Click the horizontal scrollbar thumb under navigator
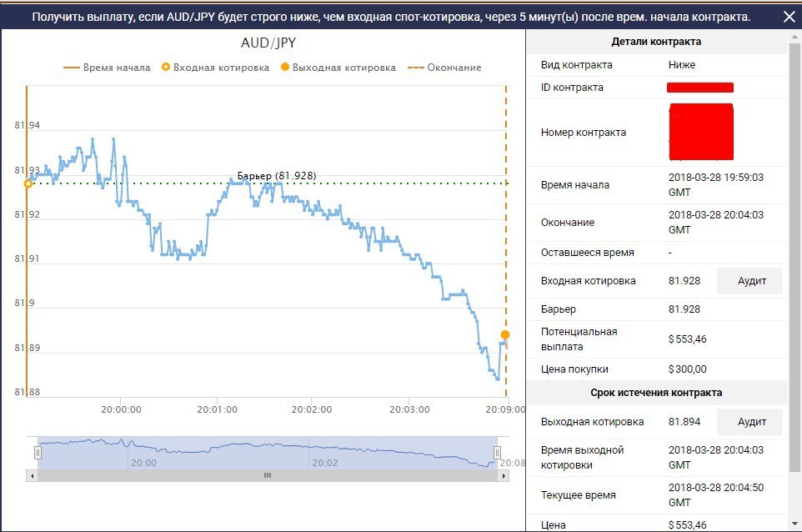 (x=268, y=475)
